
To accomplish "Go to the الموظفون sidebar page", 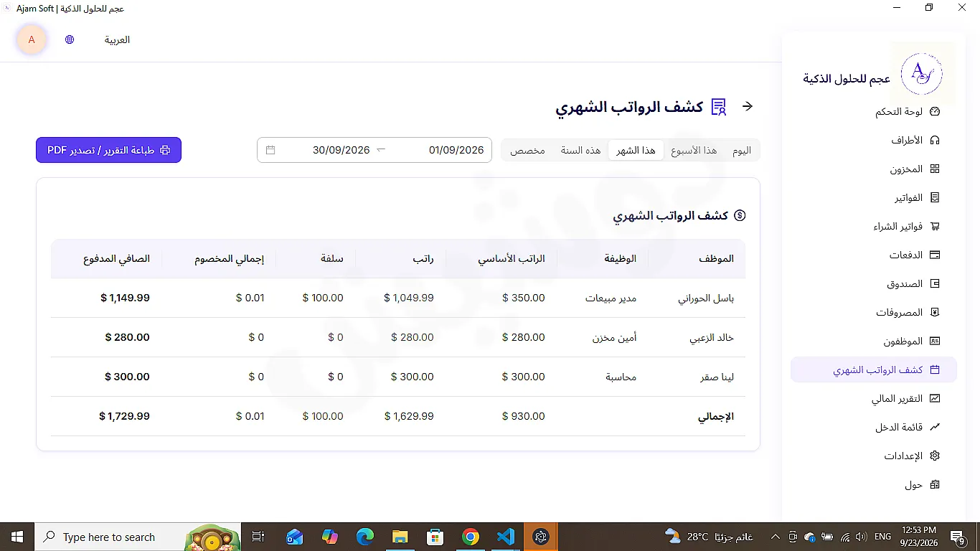I will [x=874, y=342].
